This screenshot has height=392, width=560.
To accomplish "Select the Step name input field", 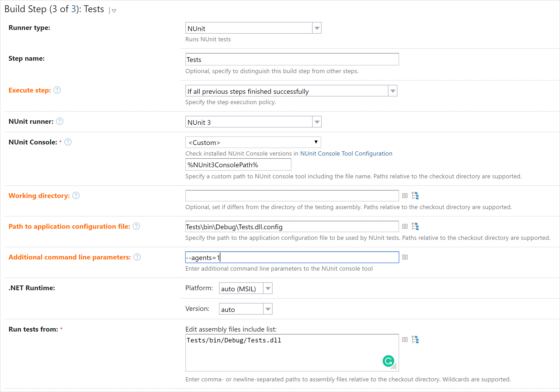I will (291, 60).
